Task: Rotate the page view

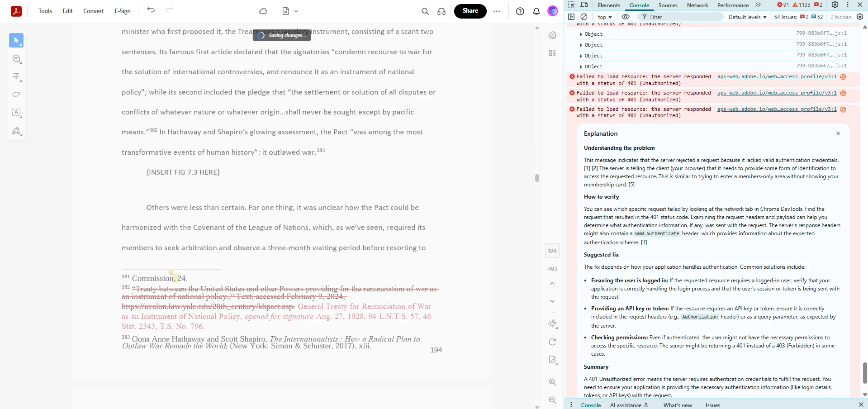Action: [x=552, y=342]
